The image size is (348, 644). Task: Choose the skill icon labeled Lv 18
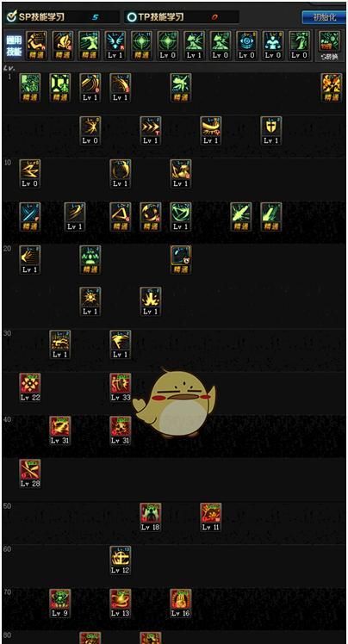(151, 513)
